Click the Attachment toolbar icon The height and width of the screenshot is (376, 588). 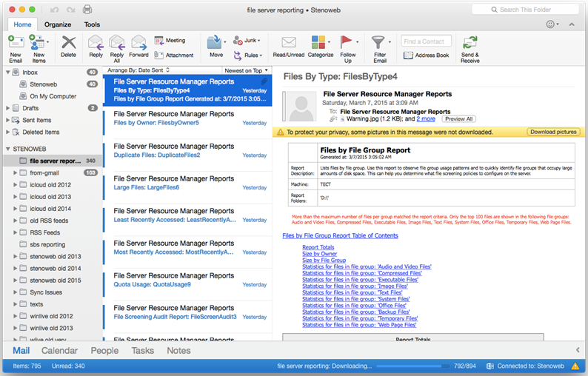coord(158,55)
